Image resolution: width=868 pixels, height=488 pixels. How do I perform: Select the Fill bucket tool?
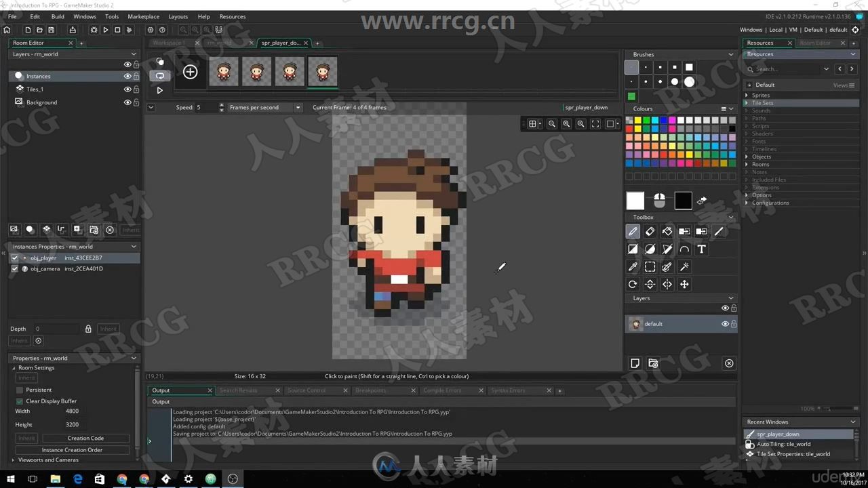click(x=667, y=232)
